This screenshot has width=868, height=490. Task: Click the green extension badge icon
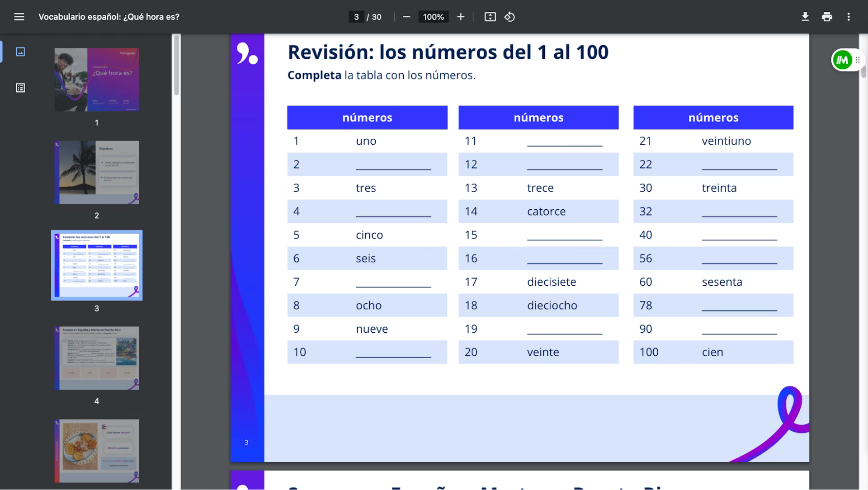tap(842, 60)
